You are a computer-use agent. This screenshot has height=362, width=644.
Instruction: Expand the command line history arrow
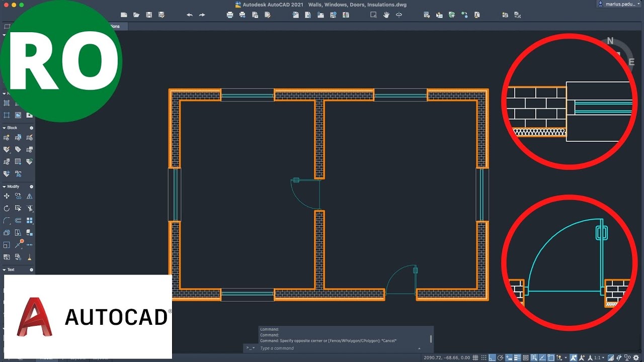pos(420,348)
